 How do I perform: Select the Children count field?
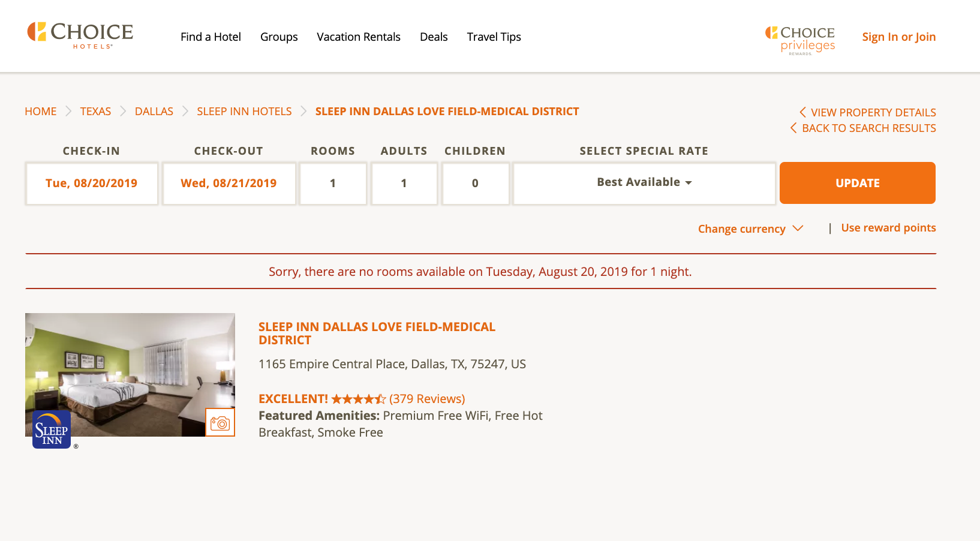(x=475, y=184)
